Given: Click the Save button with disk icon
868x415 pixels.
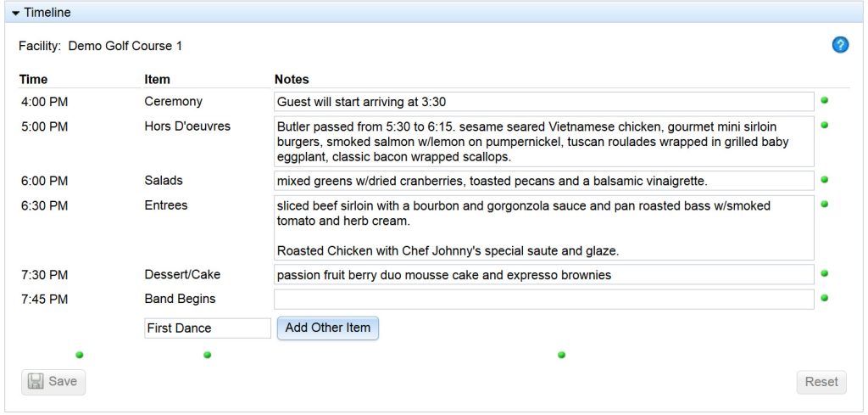Looking at the screenshot, I should [53, 381].
